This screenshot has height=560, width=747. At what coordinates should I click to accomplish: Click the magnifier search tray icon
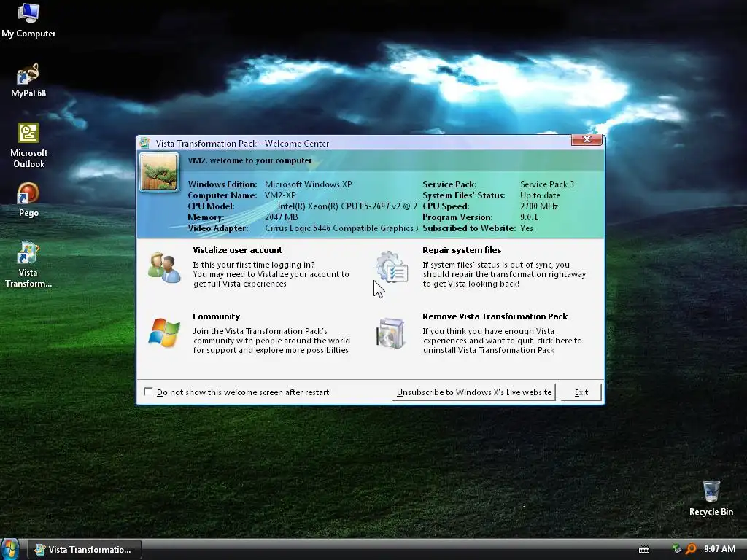coord(691,549)
